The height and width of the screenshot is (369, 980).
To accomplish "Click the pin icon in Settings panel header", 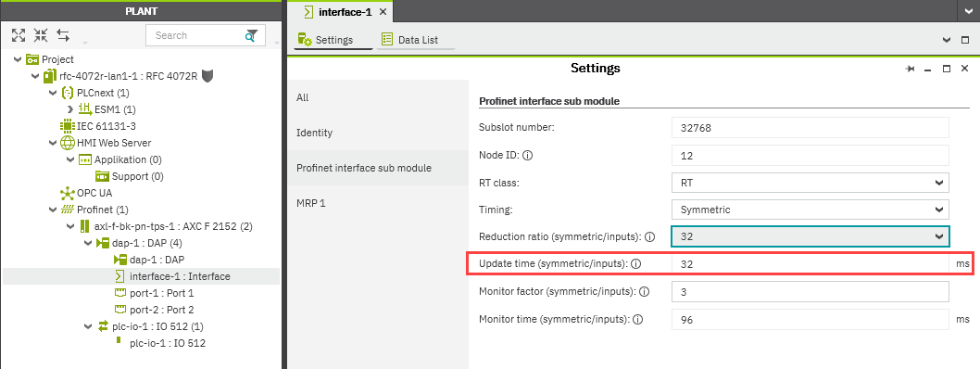I will (910, 69).
